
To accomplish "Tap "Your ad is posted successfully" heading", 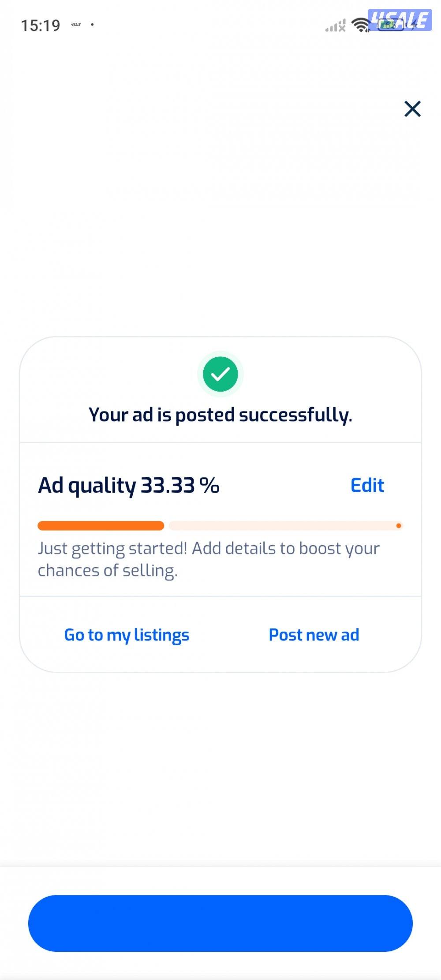I will [220, 415].
